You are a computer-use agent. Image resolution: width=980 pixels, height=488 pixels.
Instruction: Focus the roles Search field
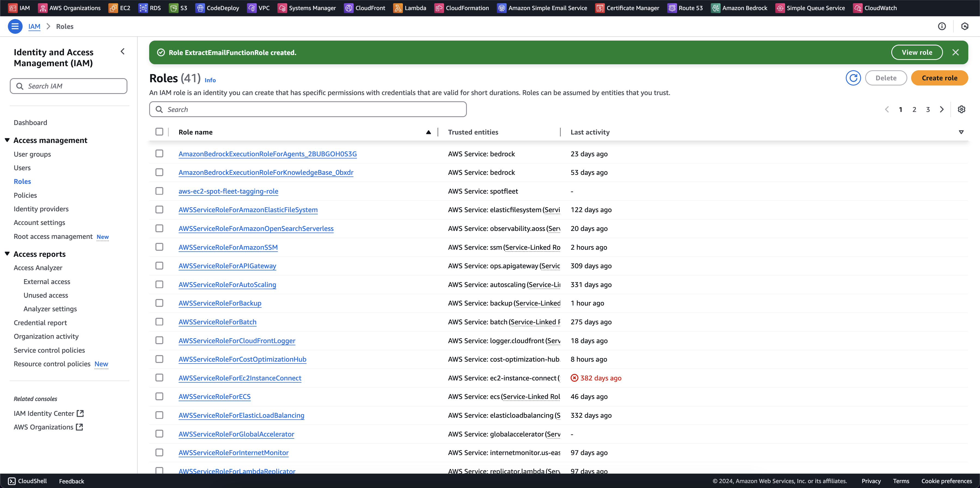(x=308, y=109)
